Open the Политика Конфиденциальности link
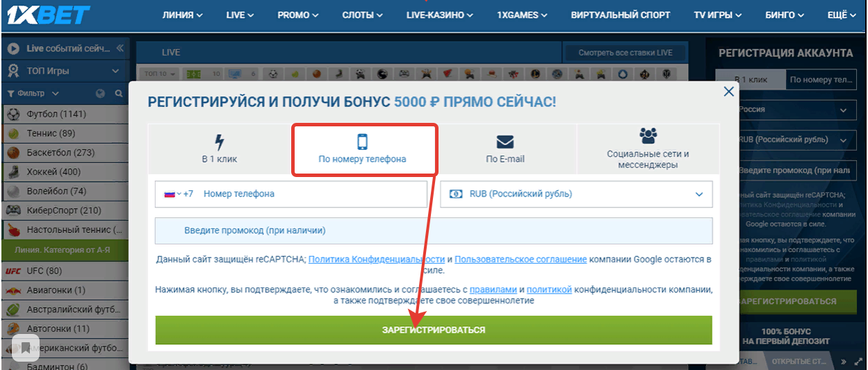Image resolution: width=868 pixels, height=370 pixels. point(376,260)
